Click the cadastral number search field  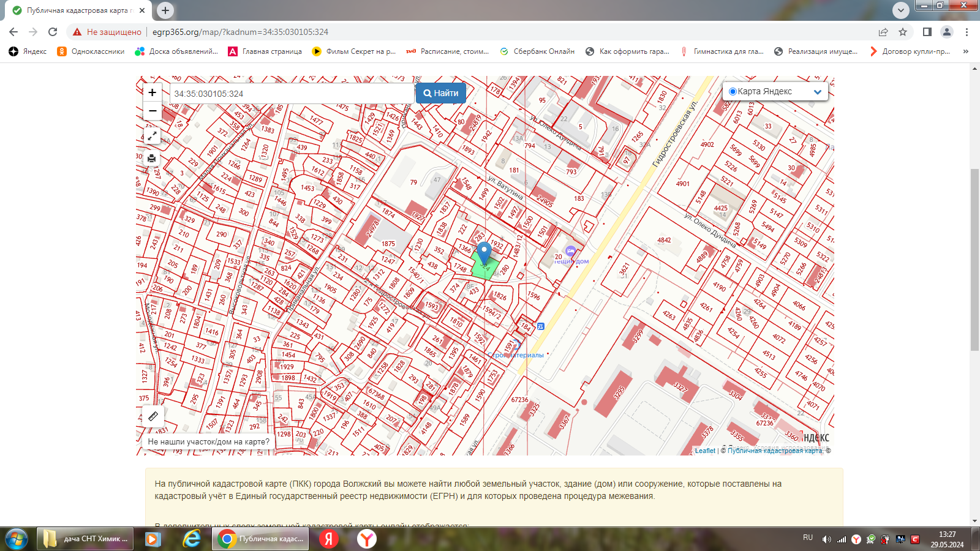[292, 94]
